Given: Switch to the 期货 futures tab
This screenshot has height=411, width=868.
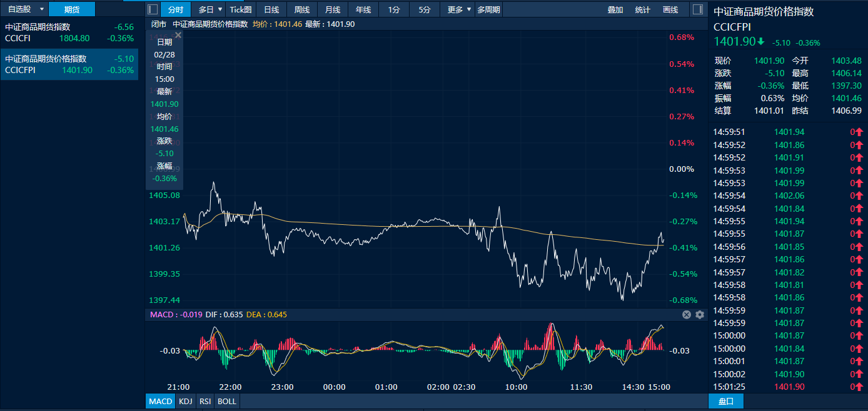Looking at the screenshot, I should click(72, 9).
